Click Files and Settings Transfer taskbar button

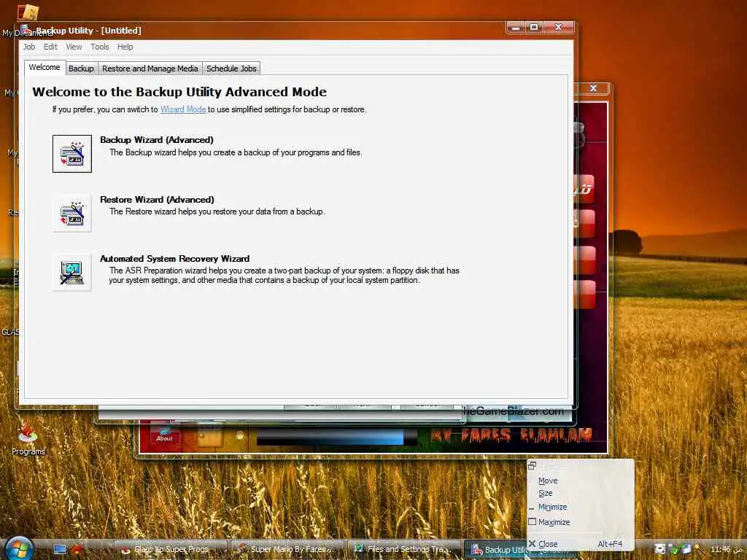pos(404,550)
